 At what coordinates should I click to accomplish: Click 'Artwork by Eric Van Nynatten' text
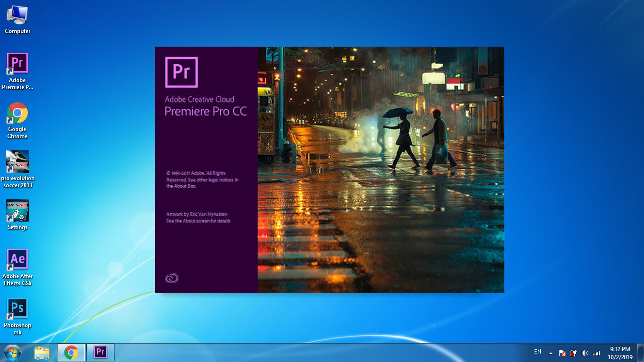click(197, 214)
